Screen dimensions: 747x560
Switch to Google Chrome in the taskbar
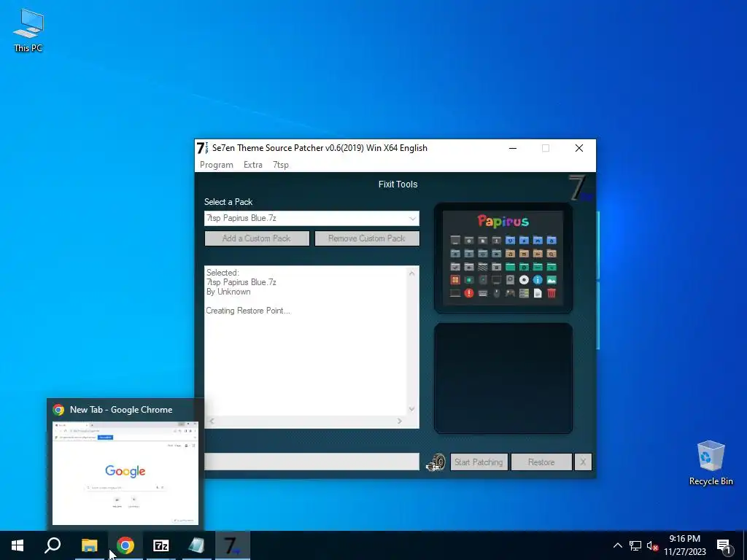125,545
